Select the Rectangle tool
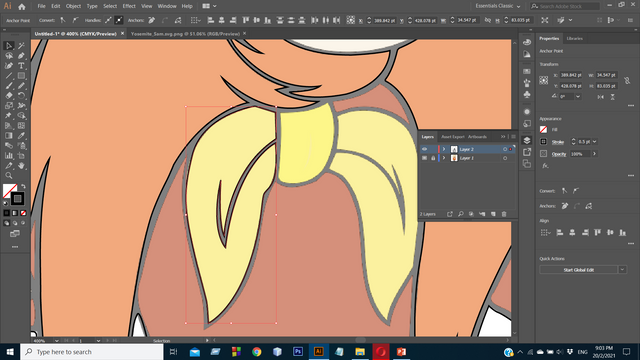Viewport: 640px width, 360px height. 21,76
